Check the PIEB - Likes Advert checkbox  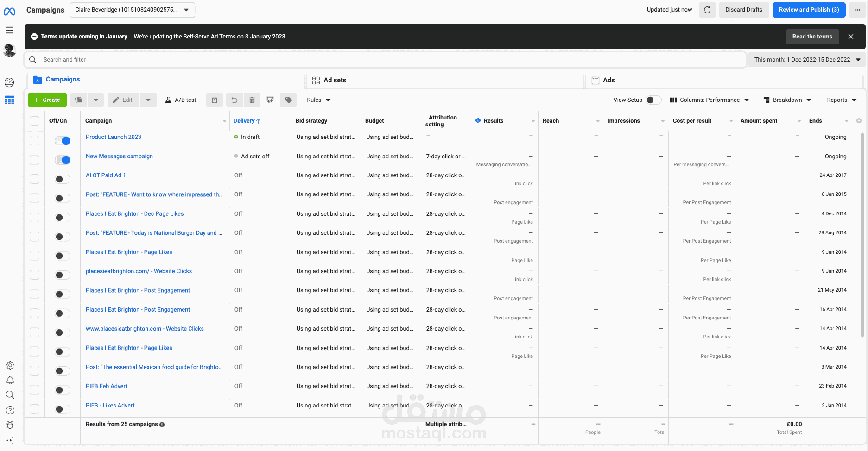(x=35, y=409)
